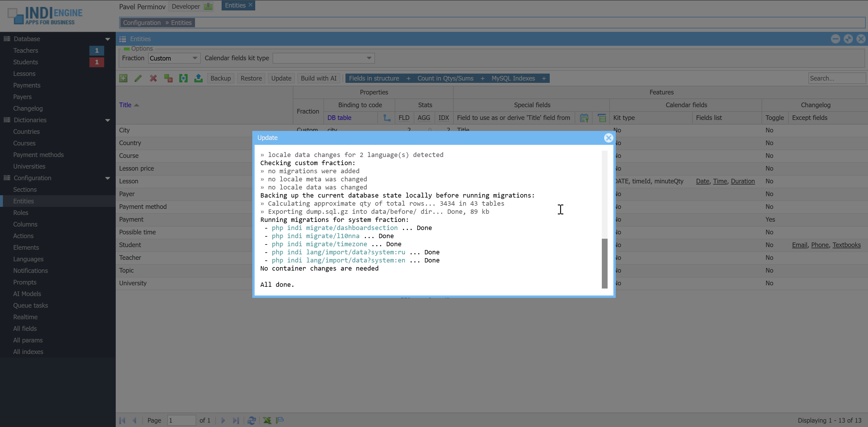Toggle the MySQL Indexes filter

[x=513, y=78]
